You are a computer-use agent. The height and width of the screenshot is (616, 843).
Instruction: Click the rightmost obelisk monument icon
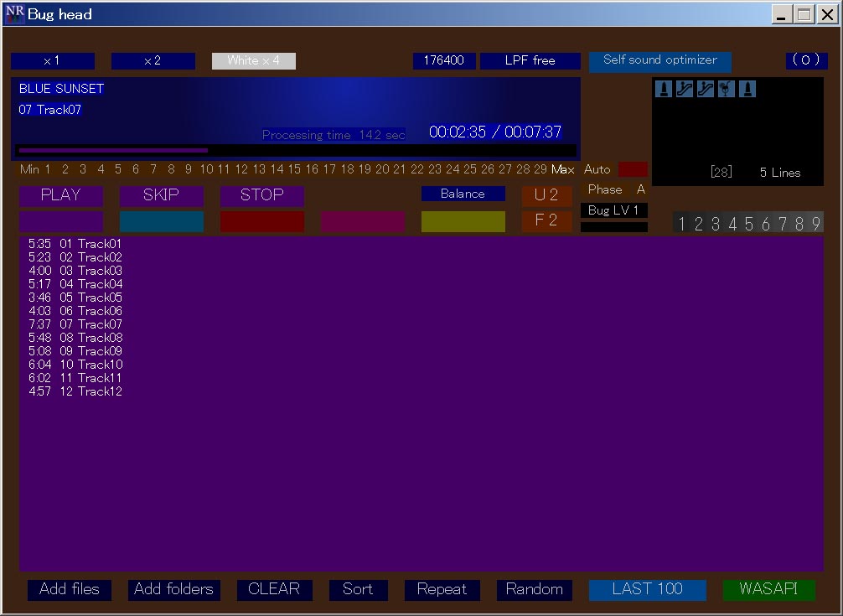[747, 89]
